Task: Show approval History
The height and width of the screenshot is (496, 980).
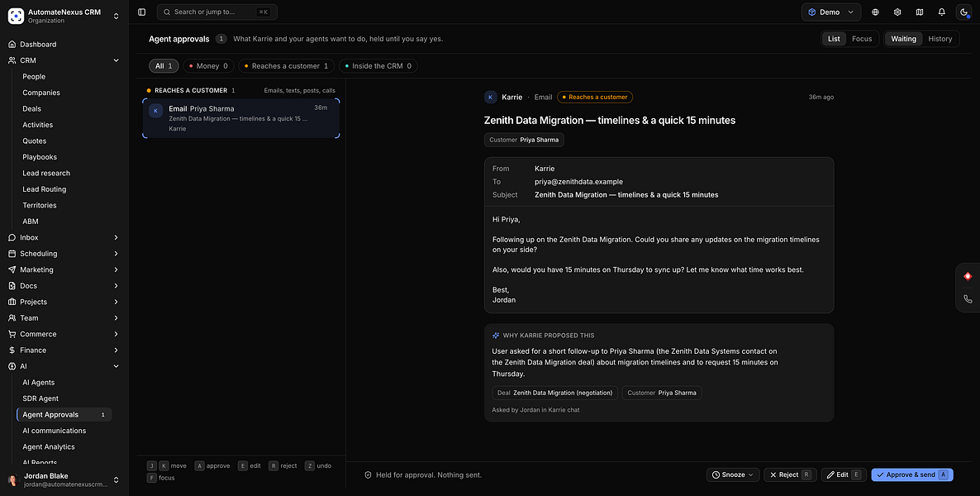Action: coord(940,39)
